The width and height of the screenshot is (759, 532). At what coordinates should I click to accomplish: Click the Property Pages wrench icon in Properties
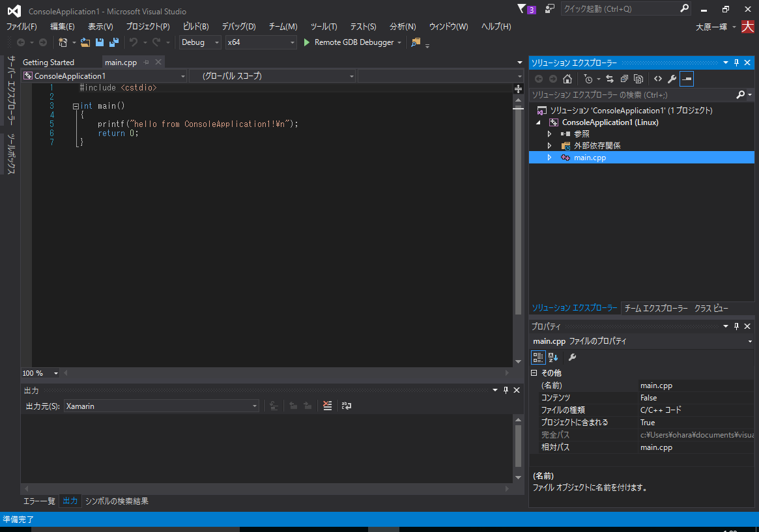pyautogui.click(x=572, y=357)
